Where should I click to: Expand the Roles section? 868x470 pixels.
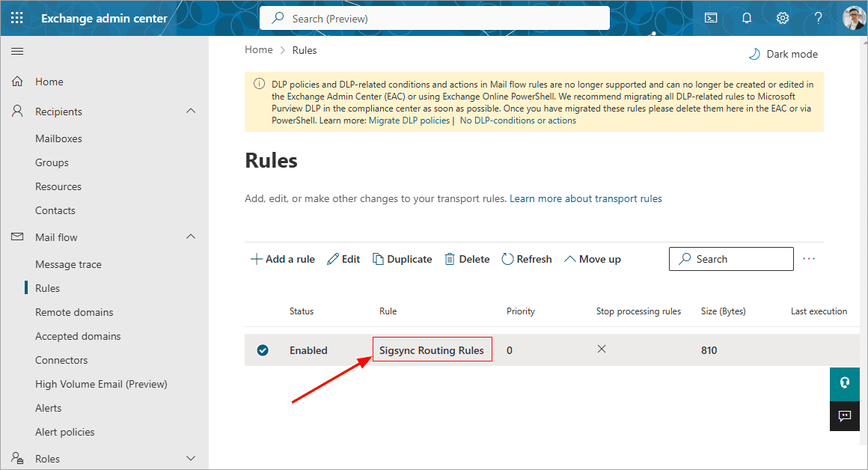[x=191, y=458]
